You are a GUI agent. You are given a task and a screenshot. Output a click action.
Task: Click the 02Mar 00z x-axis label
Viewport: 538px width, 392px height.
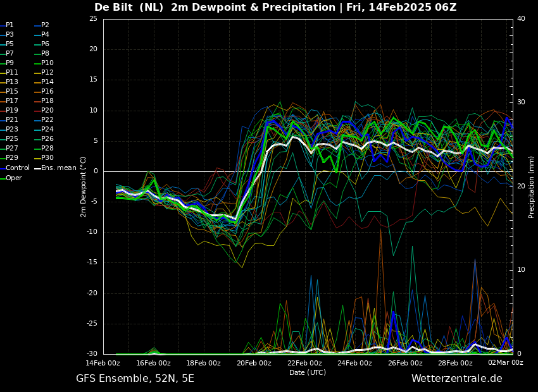point(506,362)
